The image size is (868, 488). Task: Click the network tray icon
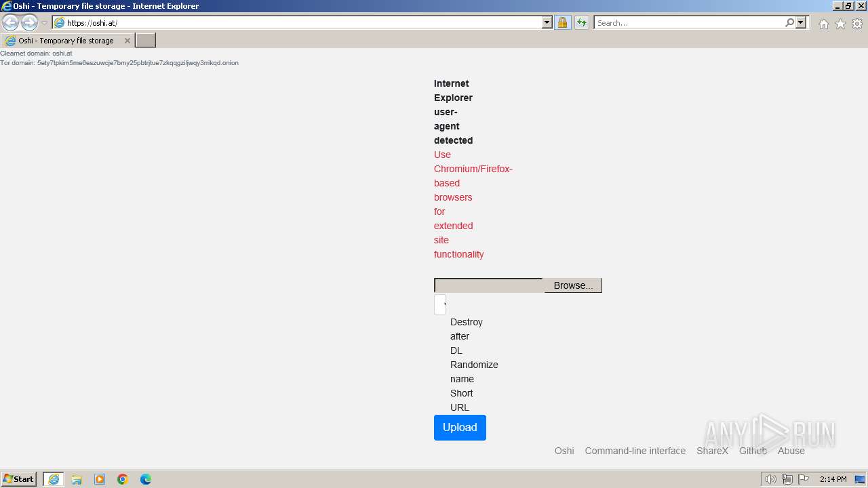tap(787, 479)
